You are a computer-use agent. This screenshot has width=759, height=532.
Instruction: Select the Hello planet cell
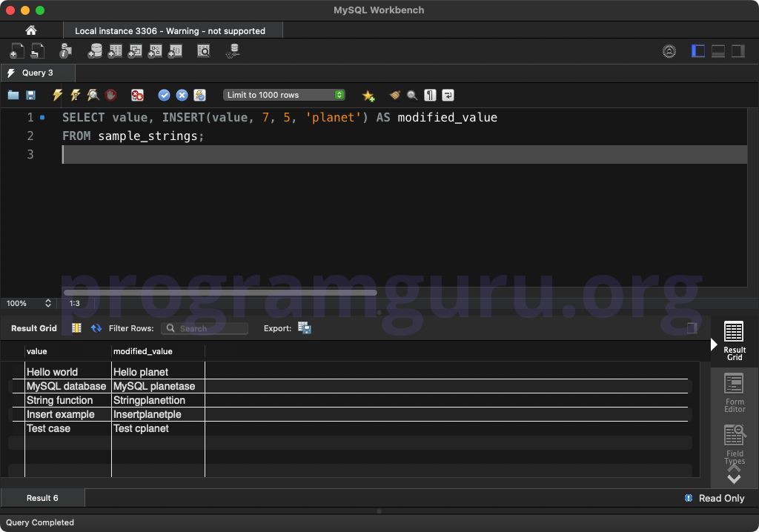(158, 372)
